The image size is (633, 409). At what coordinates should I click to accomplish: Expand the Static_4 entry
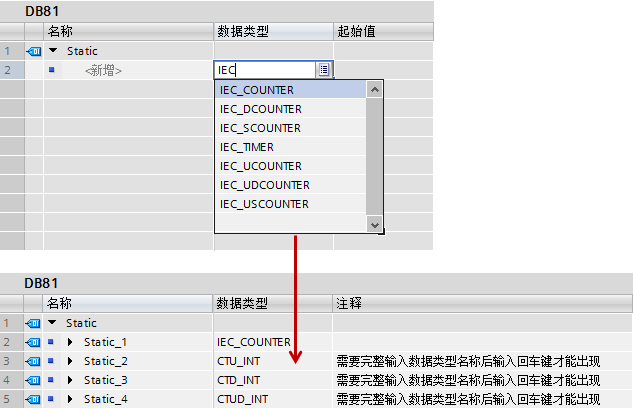(x=70, y=399)
